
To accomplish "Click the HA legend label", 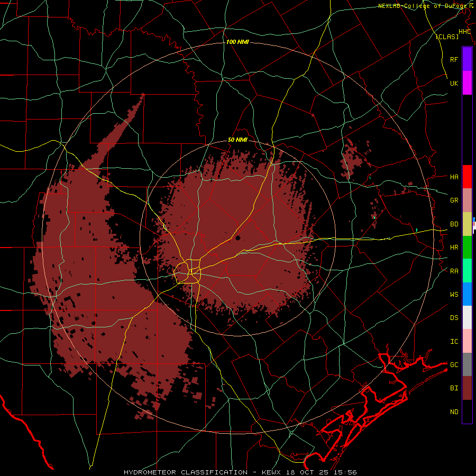I will 454,177.
